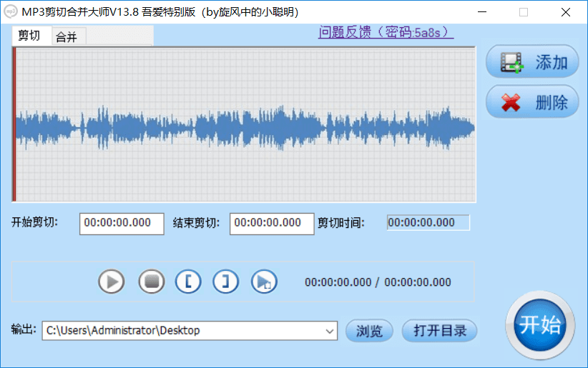The width and height of the screenshot is (588, 368).
Task: Focus the 开始剪切 start time field
Action: point(122,223)
